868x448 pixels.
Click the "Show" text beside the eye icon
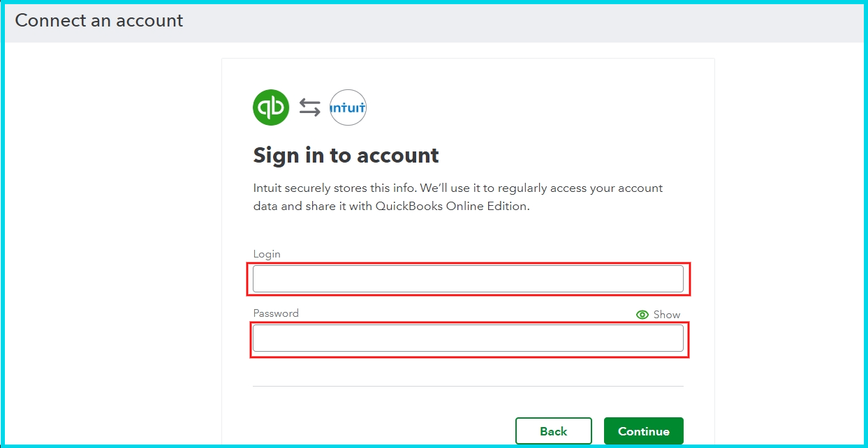[x=667, y=315]
